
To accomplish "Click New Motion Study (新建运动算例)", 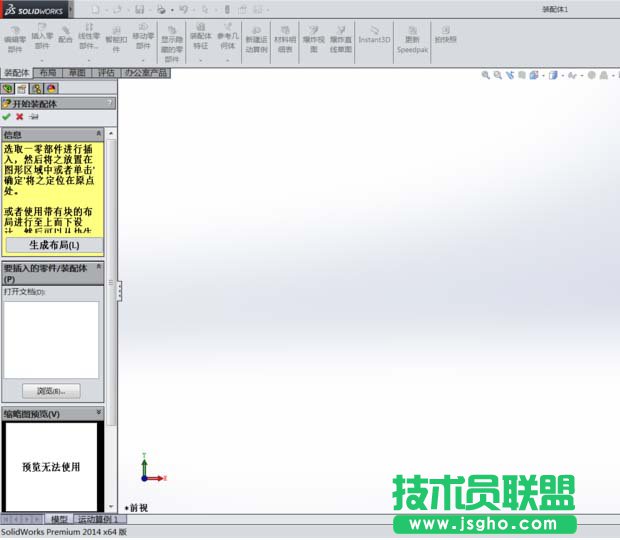I will point(256,40).
